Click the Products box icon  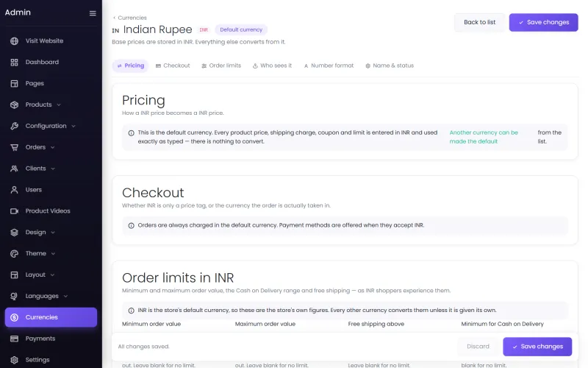click(14, 105)
